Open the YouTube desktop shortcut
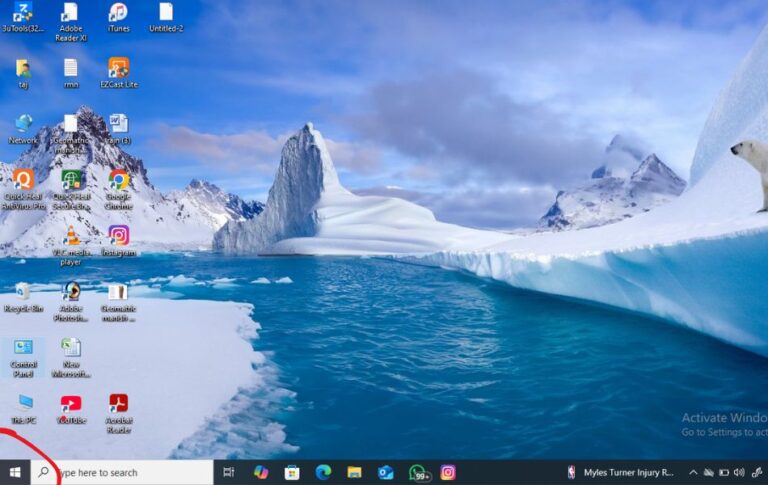The width and height of the screenshot is (768, 485). click(x=71, y=404)
